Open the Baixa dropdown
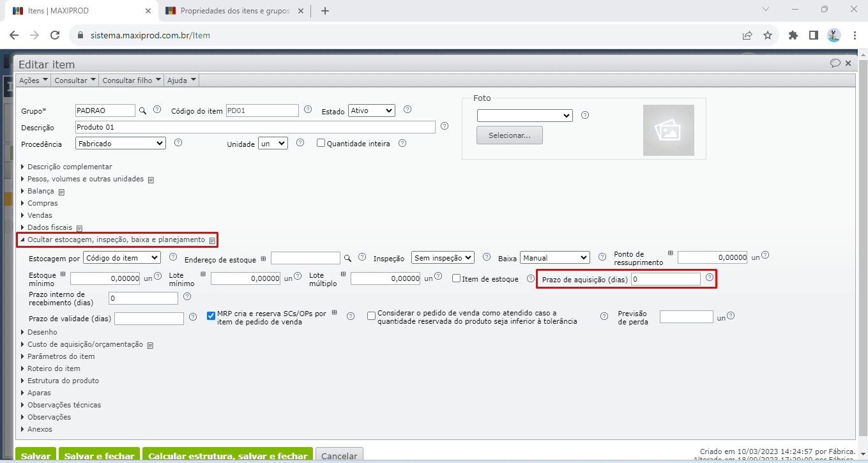868x463 pixels. click(554, 257)
